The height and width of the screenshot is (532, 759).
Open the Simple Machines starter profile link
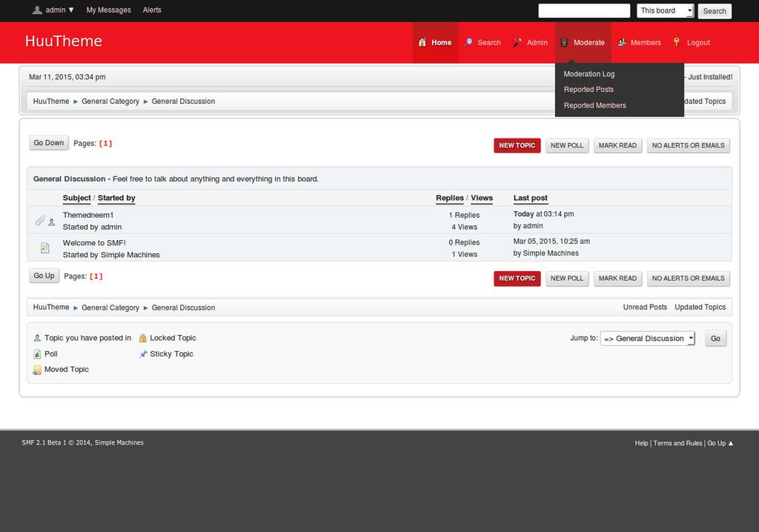coord(130,255)
